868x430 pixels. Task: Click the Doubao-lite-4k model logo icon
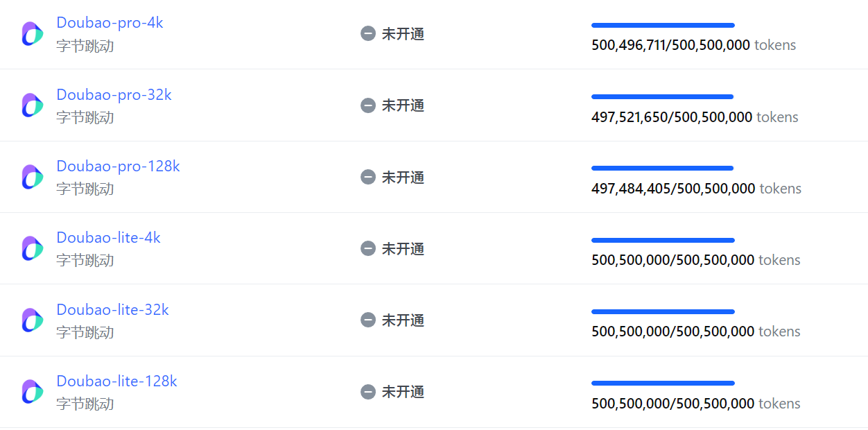tap(32, 248)
